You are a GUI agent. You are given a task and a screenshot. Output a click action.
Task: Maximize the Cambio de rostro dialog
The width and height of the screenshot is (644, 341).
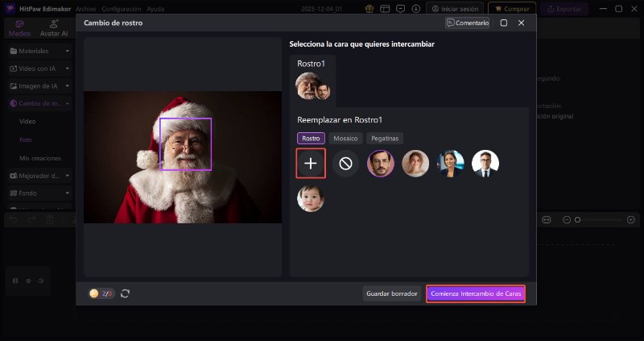504,23
